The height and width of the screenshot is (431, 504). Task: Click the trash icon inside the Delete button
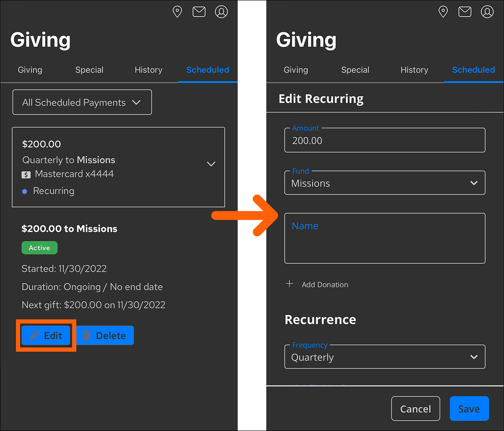click(88, 335)
